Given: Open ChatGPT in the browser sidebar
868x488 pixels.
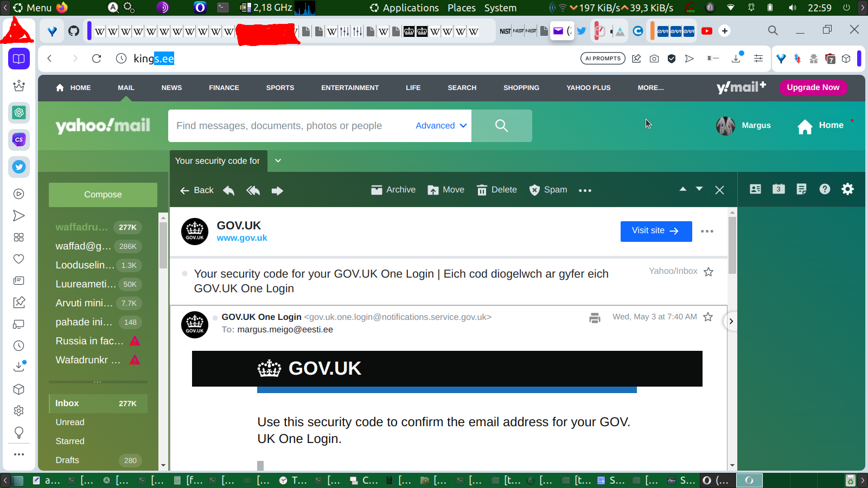Looking at the screenshot, I should coord(19,113).
